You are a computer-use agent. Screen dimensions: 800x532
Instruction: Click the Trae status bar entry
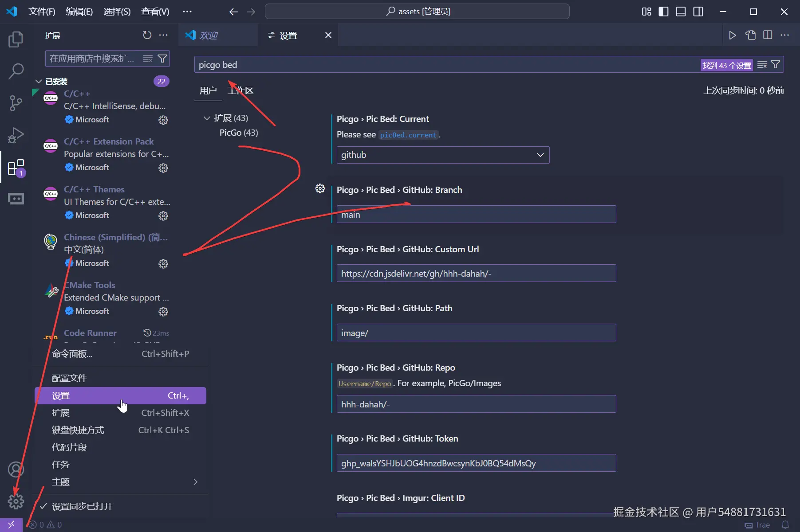(x=757, y=525)
